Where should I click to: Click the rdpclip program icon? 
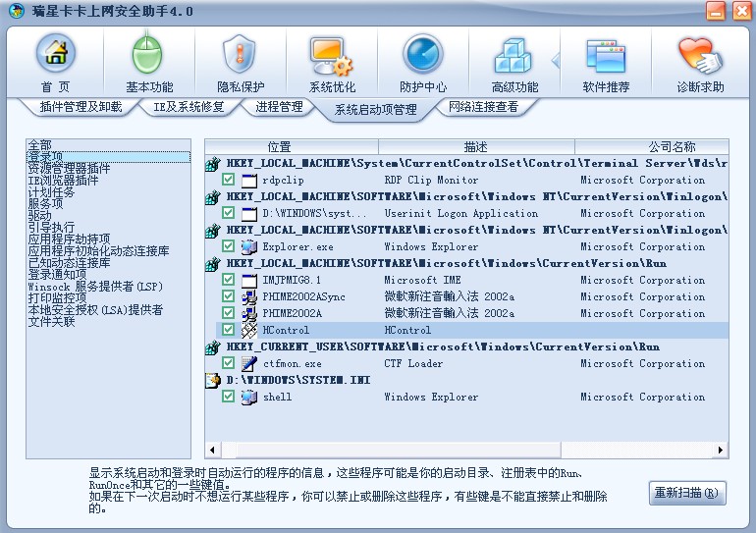(249, 181)
